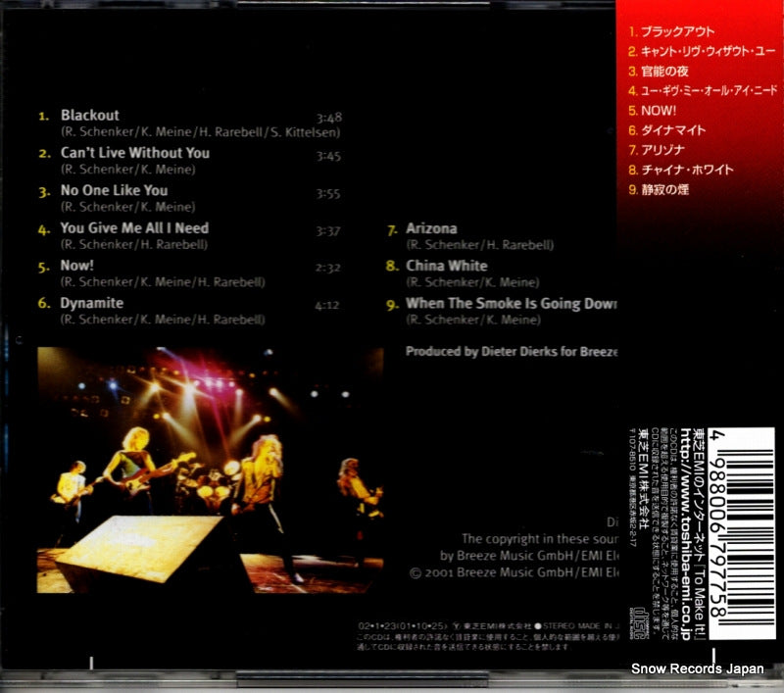
Task: Click Japanese title '8. チャイナ・ホワイト'
Action: click(x=681, y=170)
